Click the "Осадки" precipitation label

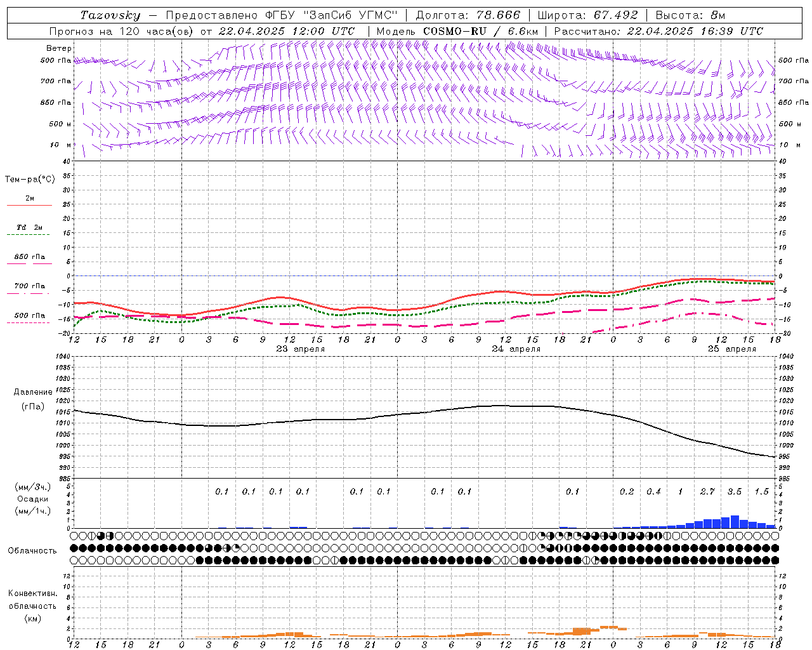click(x=33, y=499)
